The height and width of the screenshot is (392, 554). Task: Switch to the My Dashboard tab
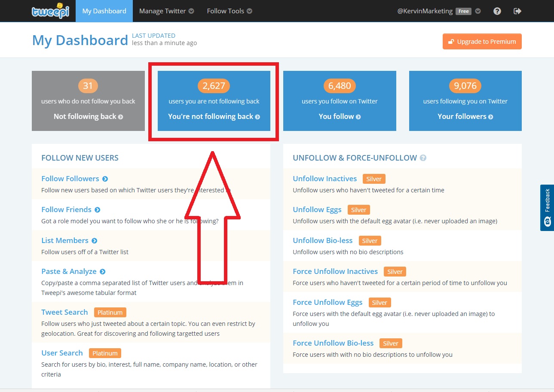point(104,11)
